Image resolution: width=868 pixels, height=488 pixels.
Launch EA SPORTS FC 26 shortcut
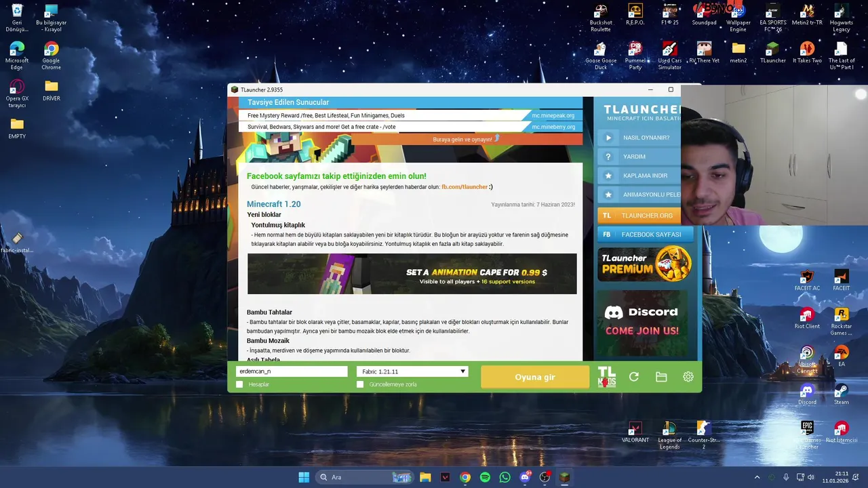[772, 18]
